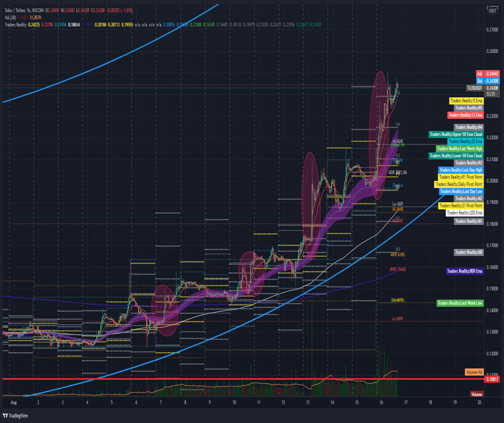Click the Traders Reality:M3 label
Viewport: 504px width, 423px height.
pos(469,163)
